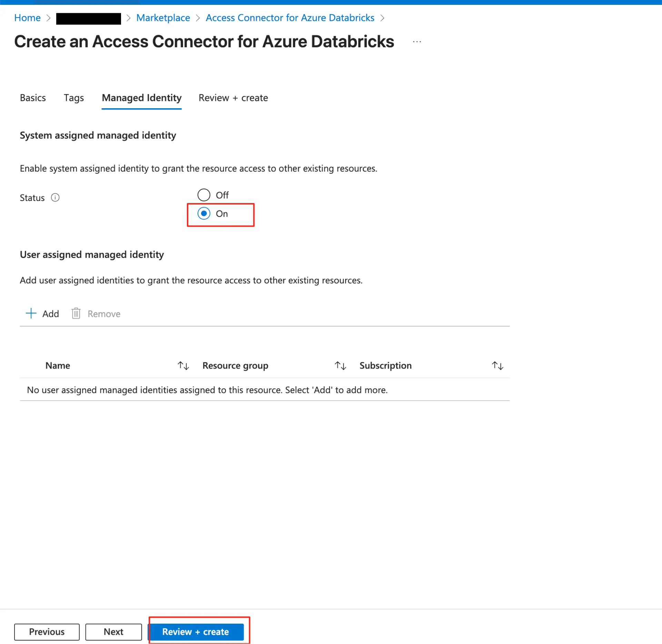The width and height of the screenshot is (662, 644).
Task: Click the 'No user assigned managed identities' message
Action: tap(207, 390)
